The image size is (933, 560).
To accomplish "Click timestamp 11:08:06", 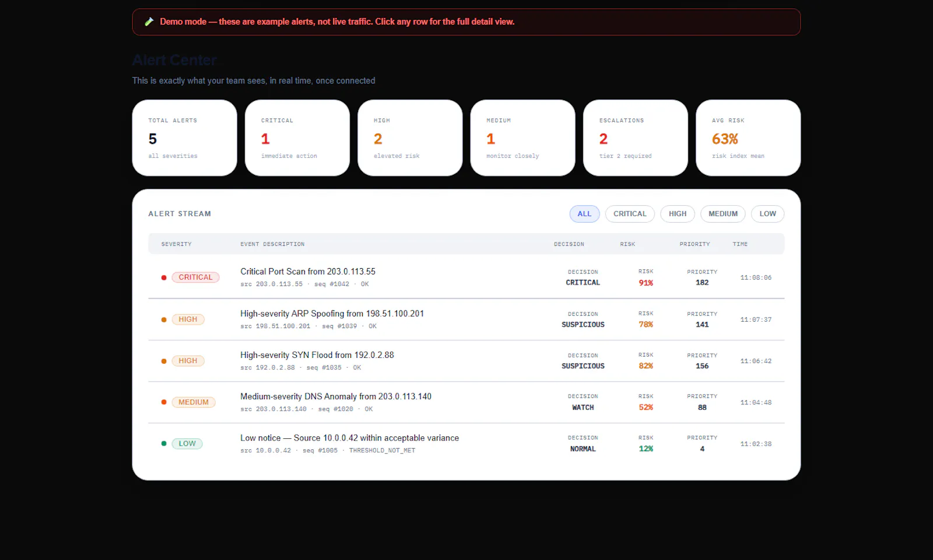I will click(756, 277).
